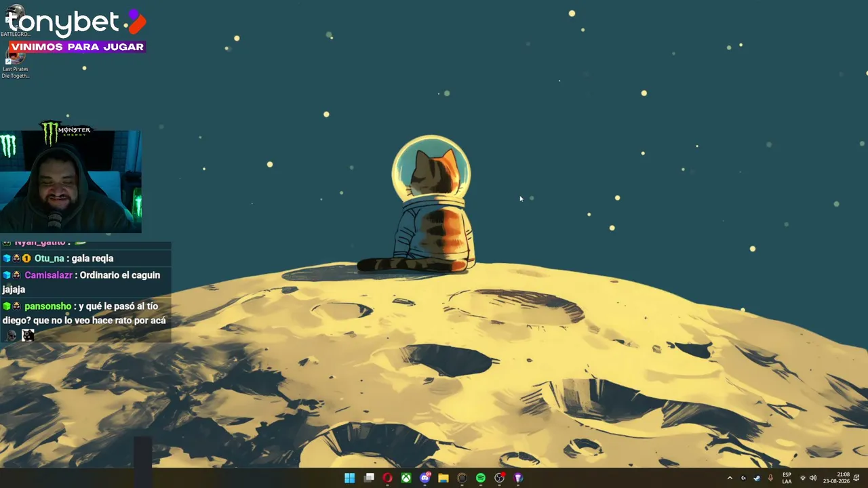Open the notification center bell
The image size is (868, 488).
coord(856,478)
